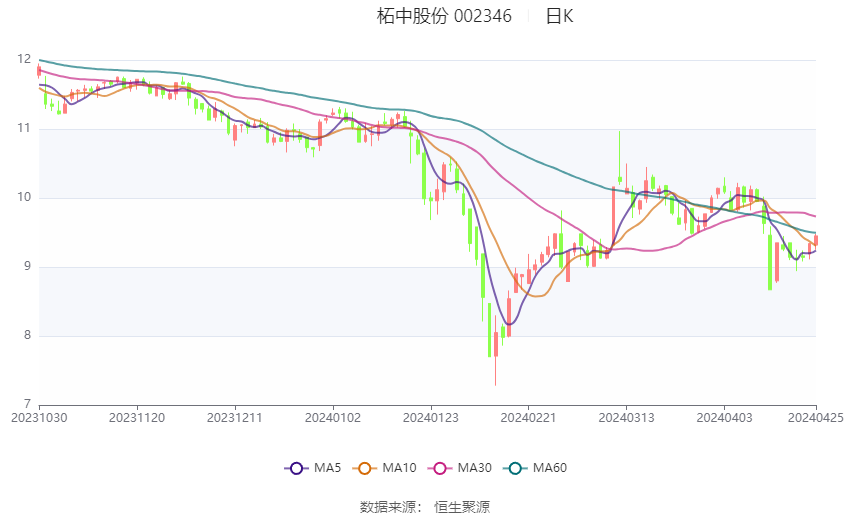Click the 20231211 date axis label
This screenshot has height=517, width=850.
click(235, 416)
